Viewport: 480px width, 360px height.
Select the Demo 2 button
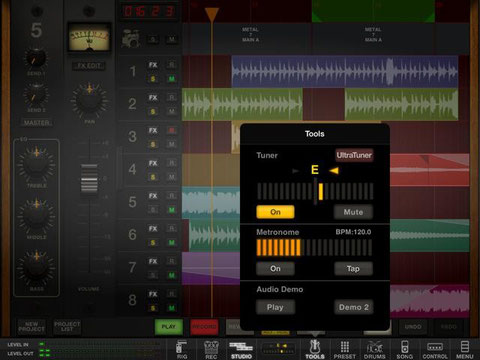click(353, 307)
